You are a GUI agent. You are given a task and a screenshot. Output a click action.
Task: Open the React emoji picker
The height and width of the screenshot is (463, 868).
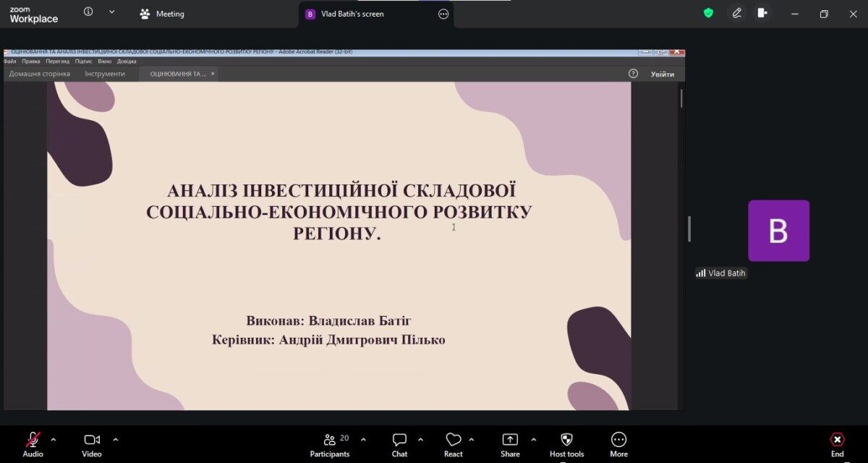(454, 444)
